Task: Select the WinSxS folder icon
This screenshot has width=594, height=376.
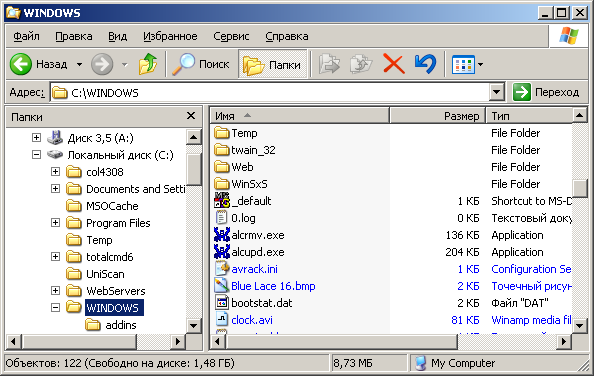Action: 222,184
